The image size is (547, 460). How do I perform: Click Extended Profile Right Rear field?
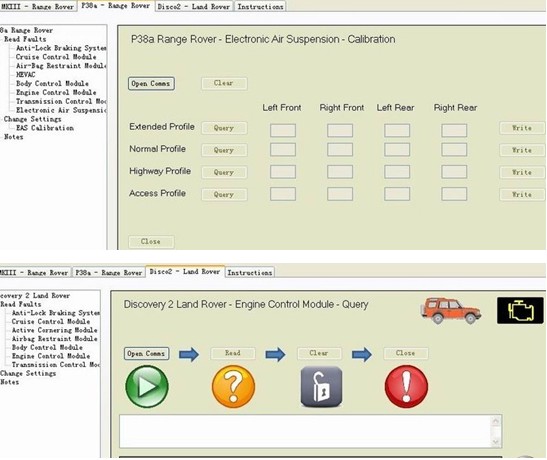(x=454, y=130)
